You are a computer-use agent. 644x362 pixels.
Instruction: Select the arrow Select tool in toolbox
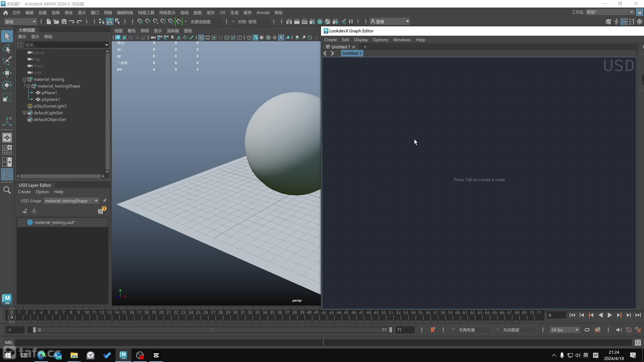(x=7, y=36)
